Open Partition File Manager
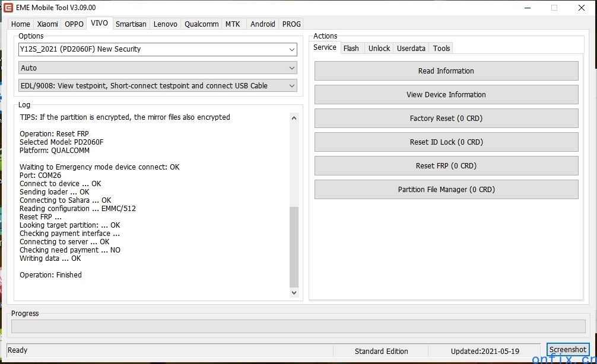 [x=446, y=189]
